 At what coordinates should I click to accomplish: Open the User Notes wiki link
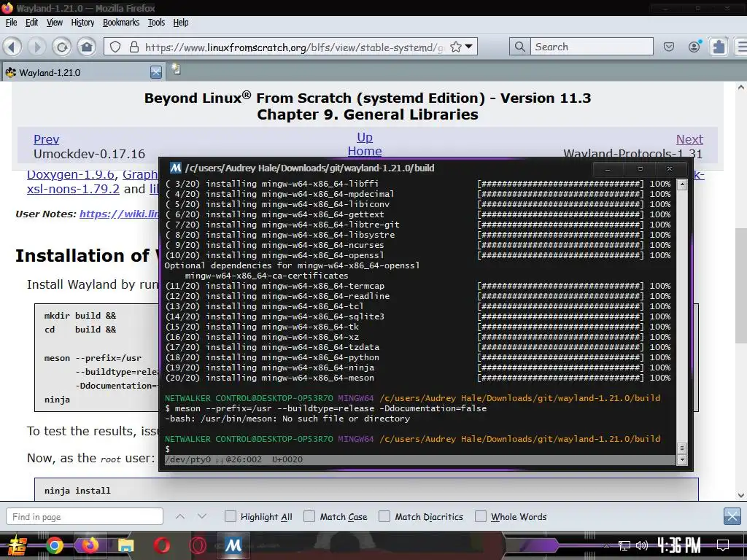(119, 214)
